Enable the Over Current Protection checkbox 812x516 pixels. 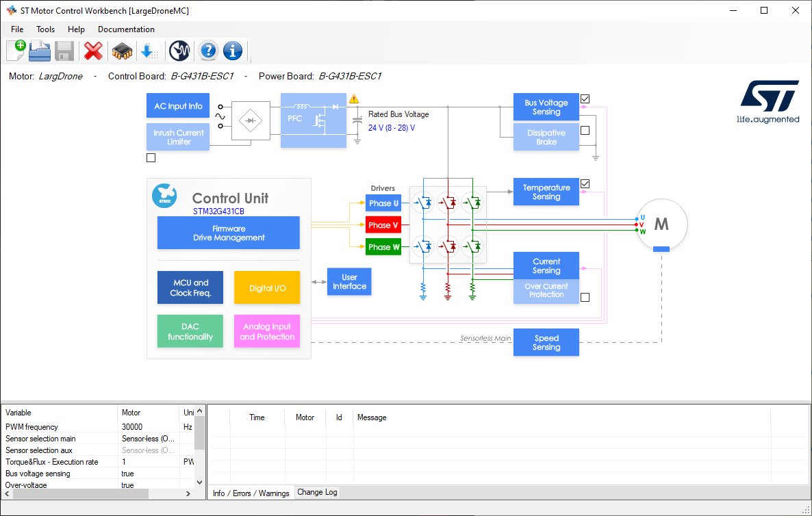click(x=585, y=298)
